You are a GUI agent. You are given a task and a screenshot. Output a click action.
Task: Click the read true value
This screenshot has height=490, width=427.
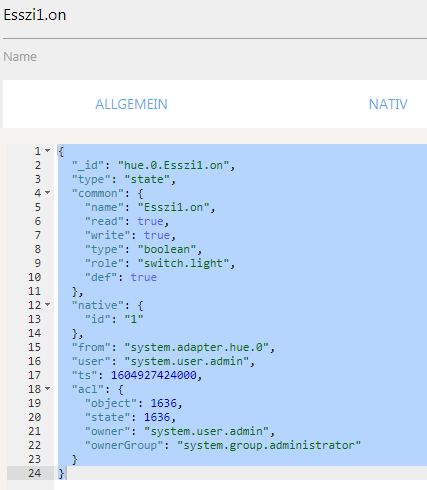click(x=150, y=221)
